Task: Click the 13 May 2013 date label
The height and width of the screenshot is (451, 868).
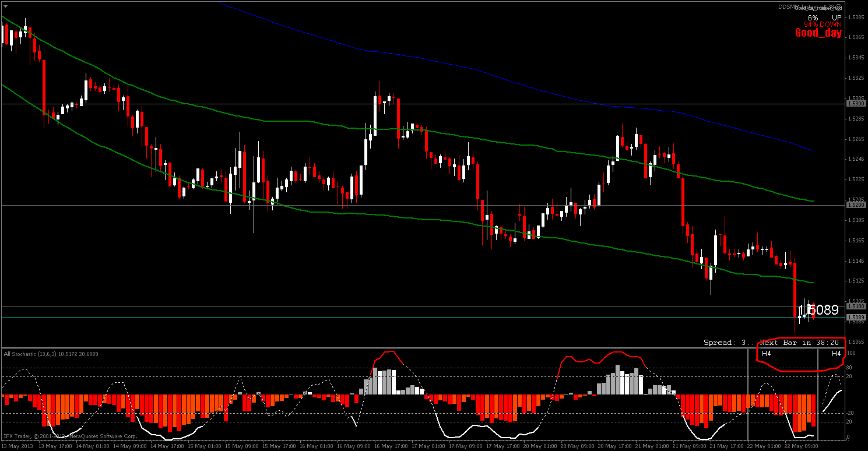Action: [x=17, y=446]
